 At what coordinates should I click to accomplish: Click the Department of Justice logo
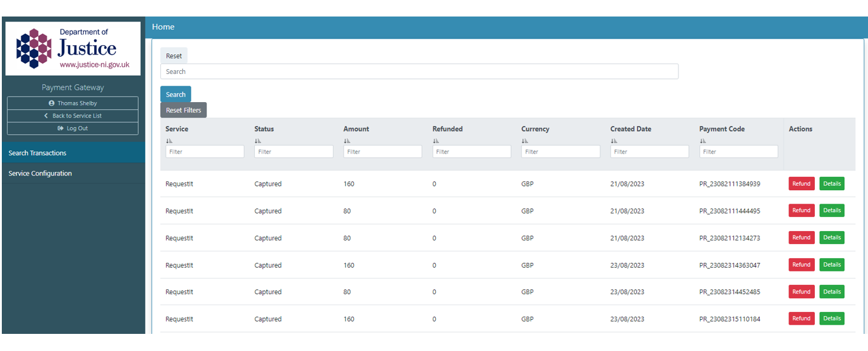point(73,49)
